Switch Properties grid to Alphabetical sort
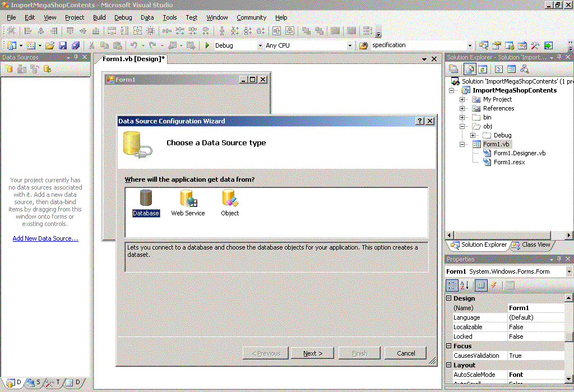Screen dimensions: 574x392 [465, 285]
